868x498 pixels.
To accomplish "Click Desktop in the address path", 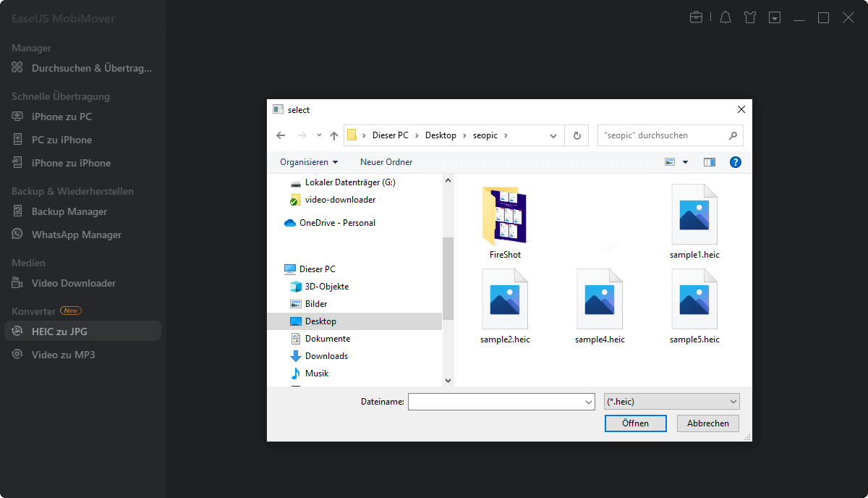I will click(441, 135).
